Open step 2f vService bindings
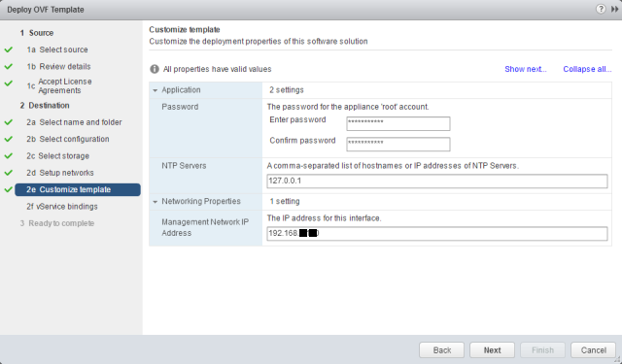Viewport: 622px width, 364px height. pos(62,207)
